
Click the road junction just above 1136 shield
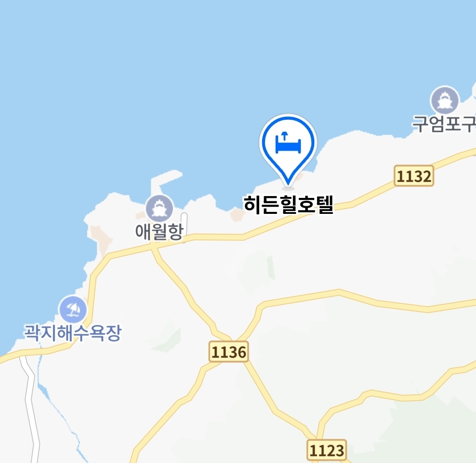(x=234, y=338)
